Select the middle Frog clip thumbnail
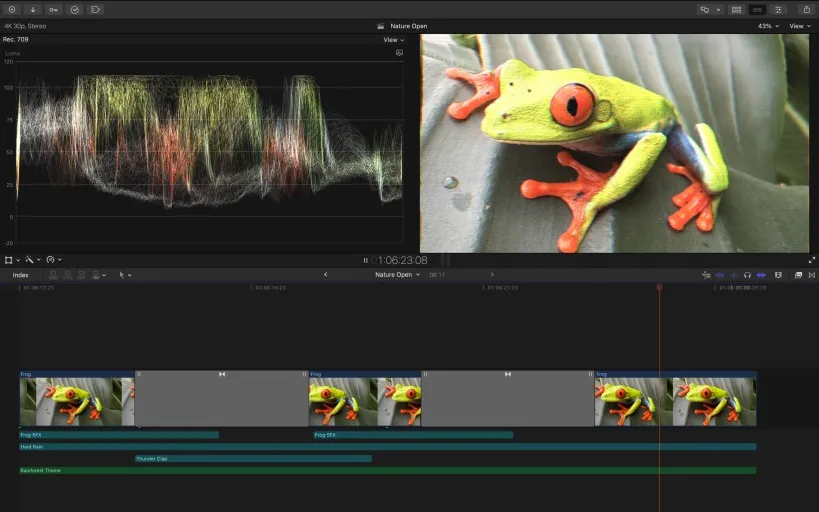Screen dimensions: 819x512 coord(365,398)
